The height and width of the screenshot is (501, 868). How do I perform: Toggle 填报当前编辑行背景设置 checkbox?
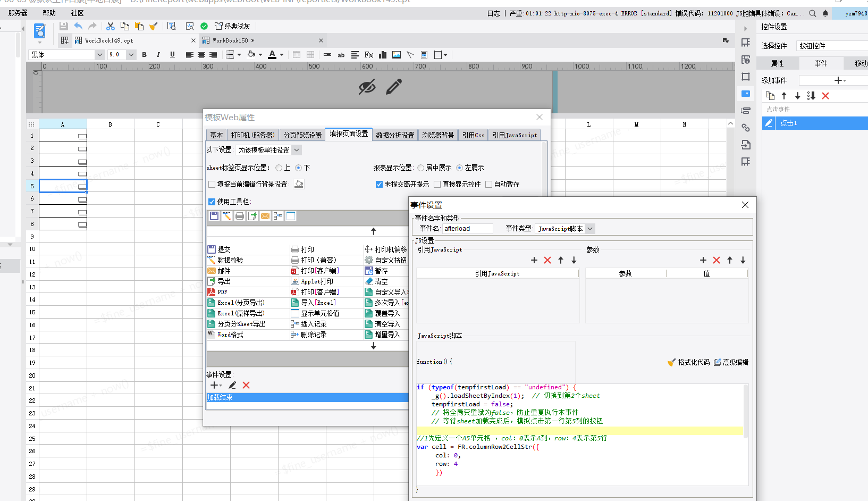click(x=212, y=184)
